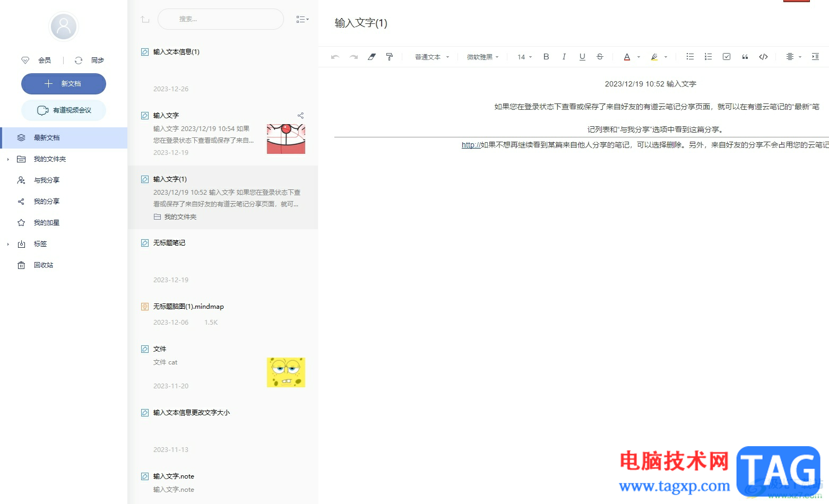
Task: Click the share icon on 输入文字 note
Action: [x=300, y=115]
